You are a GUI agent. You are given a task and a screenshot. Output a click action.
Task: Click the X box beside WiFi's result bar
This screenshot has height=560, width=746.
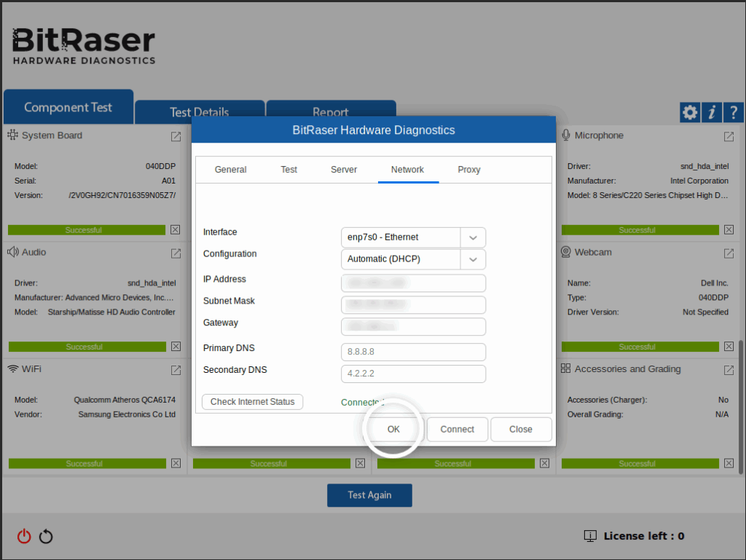point(176,463)
